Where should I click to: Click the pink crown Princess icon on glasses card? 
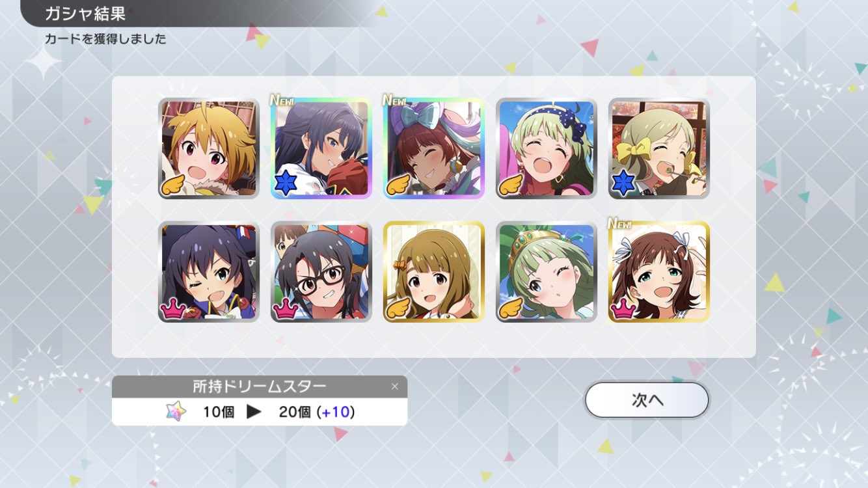click(286, 309)
